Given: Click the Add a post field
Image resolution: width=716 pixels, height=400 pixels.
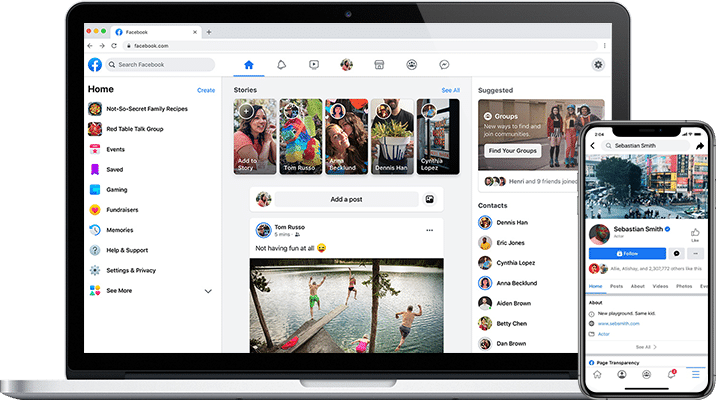Looking at the screenshot, I should (347, 200).
